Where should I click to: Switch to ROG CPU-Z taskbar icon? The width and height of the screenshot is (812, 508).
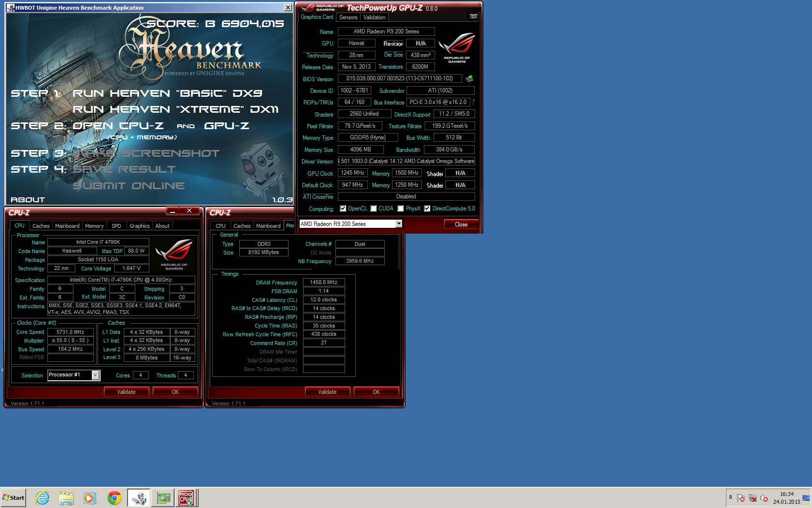187,498
